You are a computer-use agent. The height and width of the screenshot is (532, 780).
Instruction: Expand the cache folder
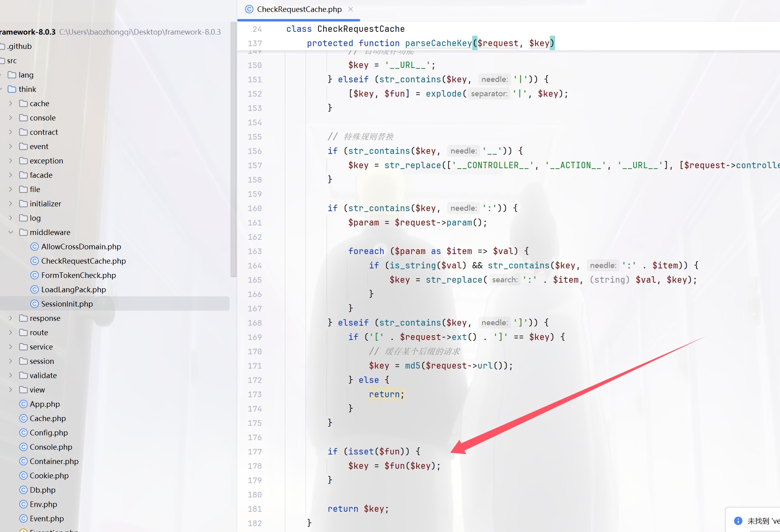tap(11, 103)
